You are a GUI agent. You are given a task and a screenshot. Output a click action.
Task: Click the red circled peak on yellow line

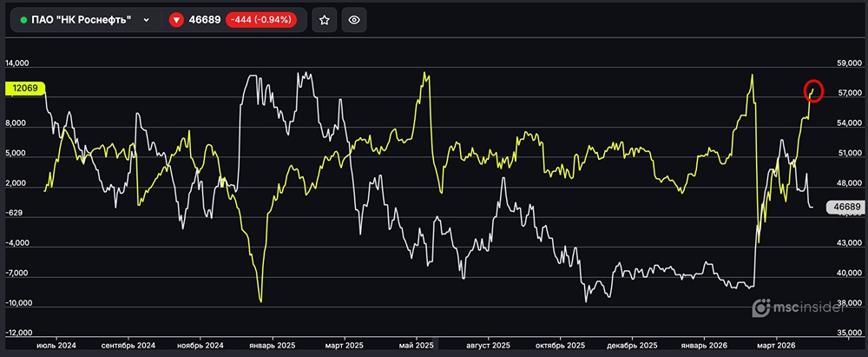[x=813, y=89]
